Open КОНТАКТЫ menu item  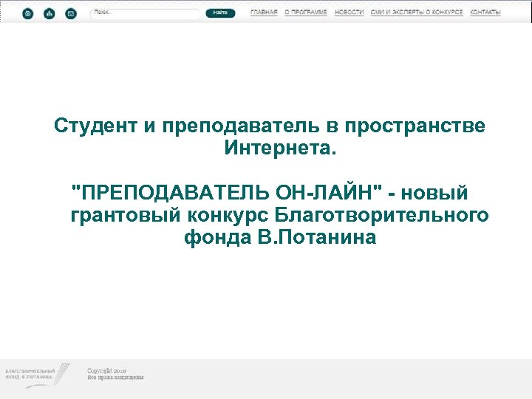pos(485,13)
